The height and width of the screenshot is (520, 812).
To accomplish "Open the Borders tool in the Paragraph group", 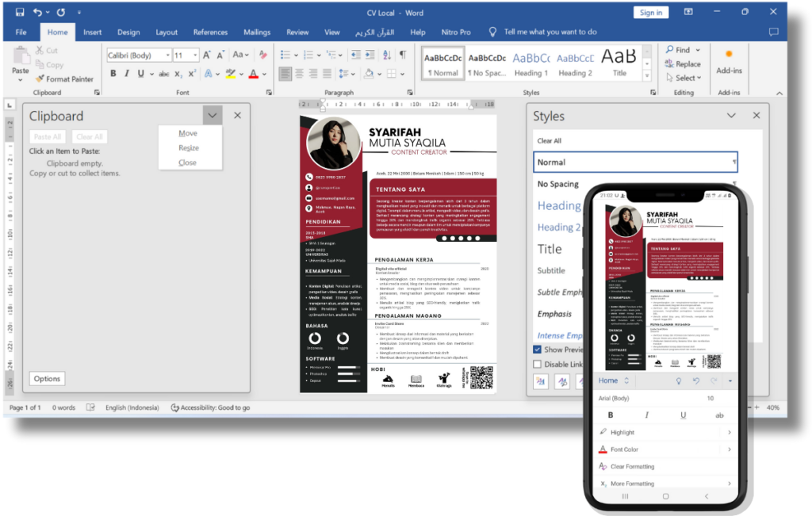I will tap(392, 74).
